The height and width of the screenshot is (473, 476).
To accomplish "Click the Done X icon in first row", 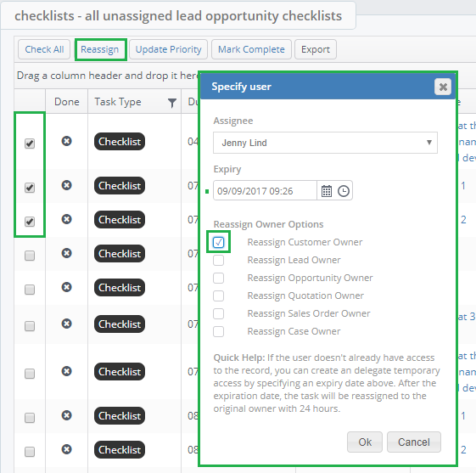I will tap(66, 141).
